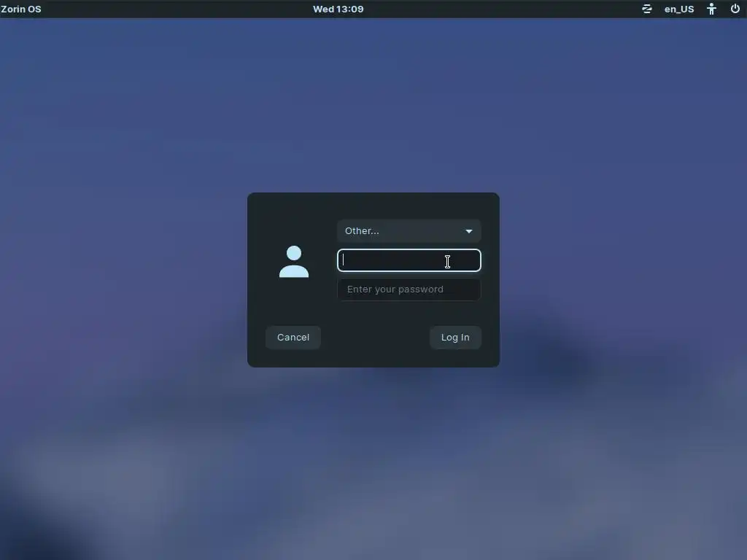This screenshot has height=560, width=747.
Task: Open the en_US language selector
Action: point(679,9)
